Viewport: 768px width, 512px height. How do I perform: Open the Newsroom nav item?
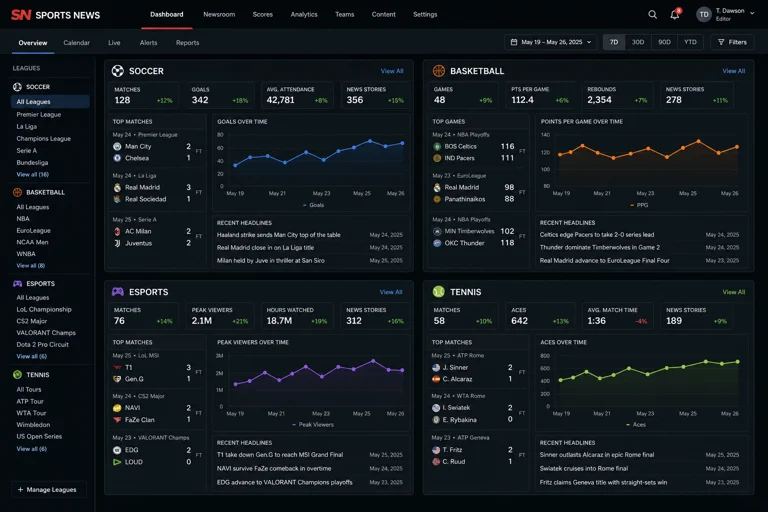[x=219, y=15]
